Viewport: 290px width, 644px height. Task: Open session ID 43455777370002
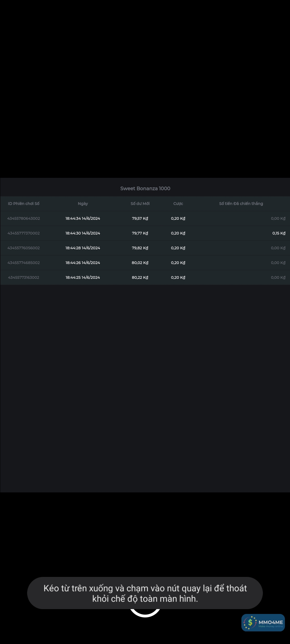click(x=24, y=233)
